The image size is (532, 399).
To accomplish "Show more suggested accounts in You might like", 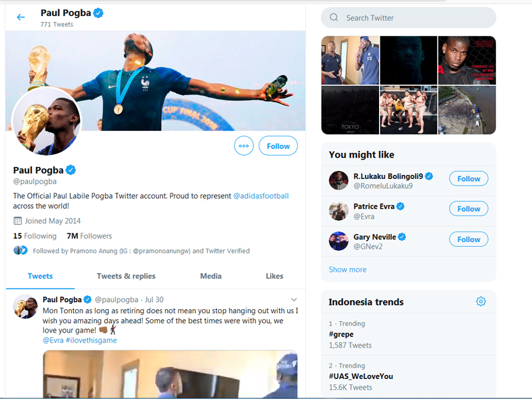I will click(x=347, y=269).
